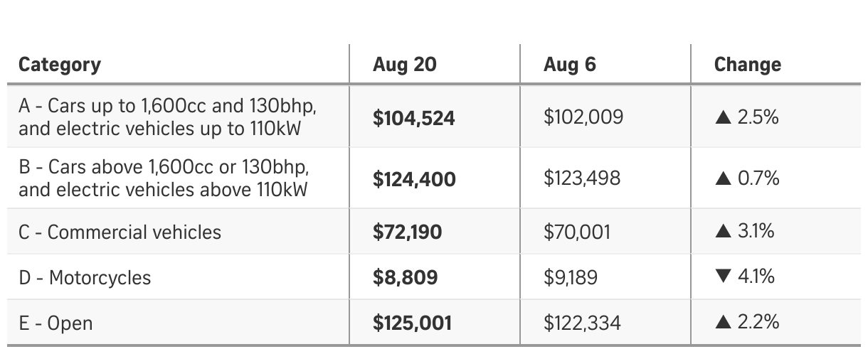The height and width of the screenshot is (354, 868).
Task: Select the Aug 6 column header
Action: (569, 65)
